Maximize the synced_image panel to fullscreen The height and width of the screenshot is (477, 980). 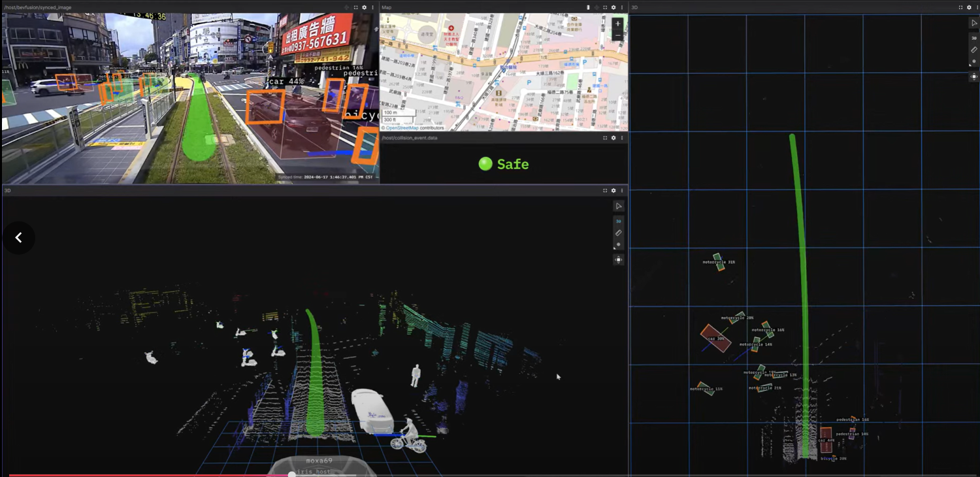[x=356, y=7]
